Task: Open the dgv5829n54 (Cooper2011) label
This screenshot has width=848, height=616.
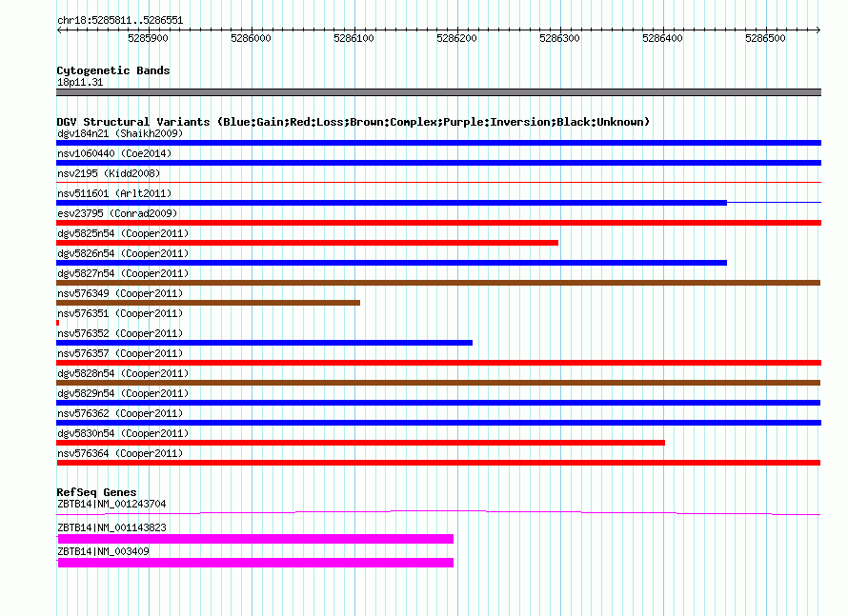Action: 123,393
